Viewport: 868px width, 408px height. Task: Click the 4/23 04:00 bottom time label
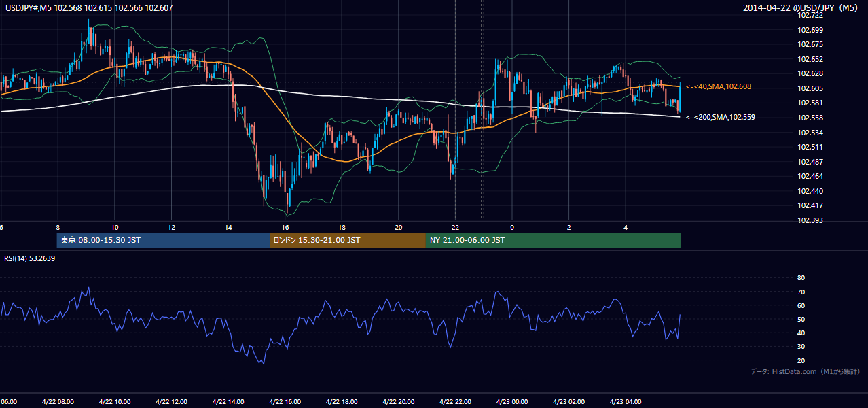625,402
